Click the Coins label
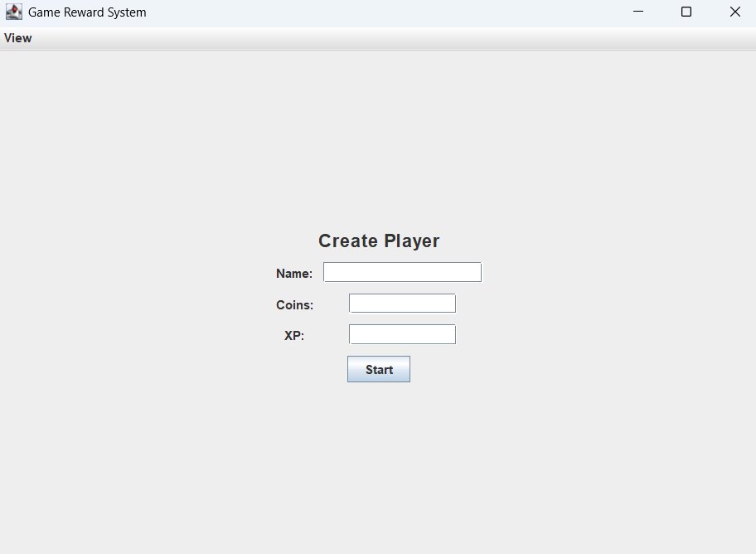Screen dimensions: 756x554 (295, 304)
